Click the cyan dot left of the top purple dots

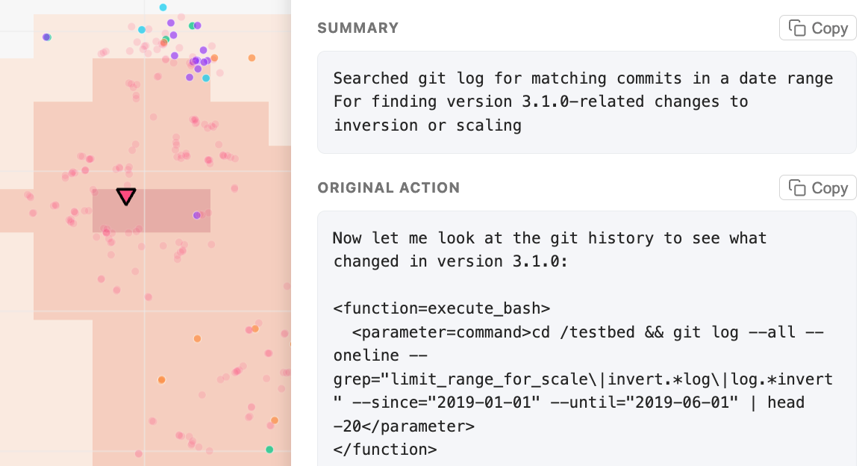click(x=142, y=30)
